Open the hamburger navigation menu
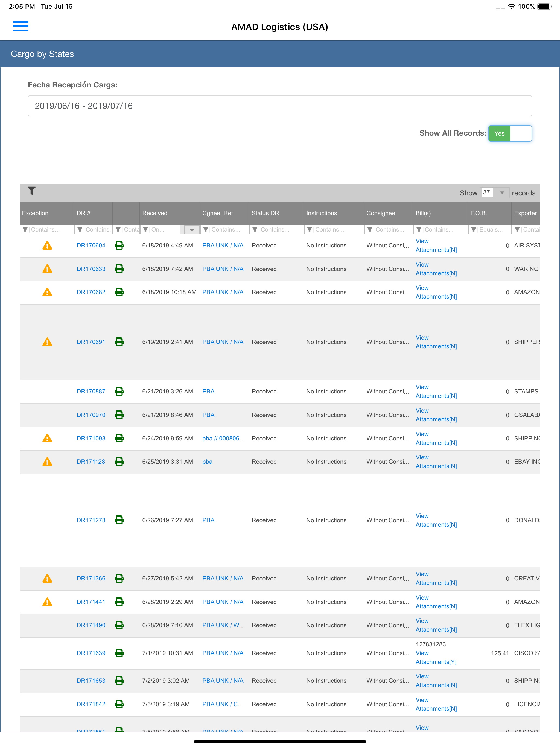The width and height of the screenshot is (560, 747). [x=21, y=26]
